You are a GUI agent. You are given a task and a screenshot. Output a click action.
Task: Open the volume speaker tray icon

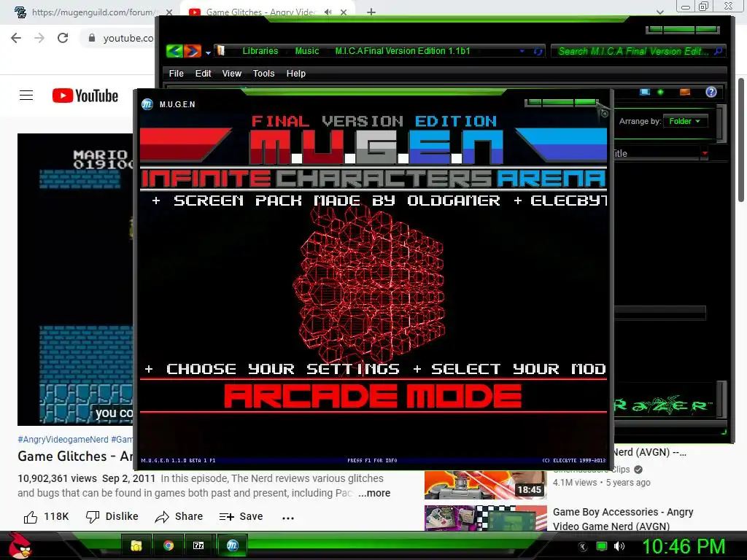point(619,546)
